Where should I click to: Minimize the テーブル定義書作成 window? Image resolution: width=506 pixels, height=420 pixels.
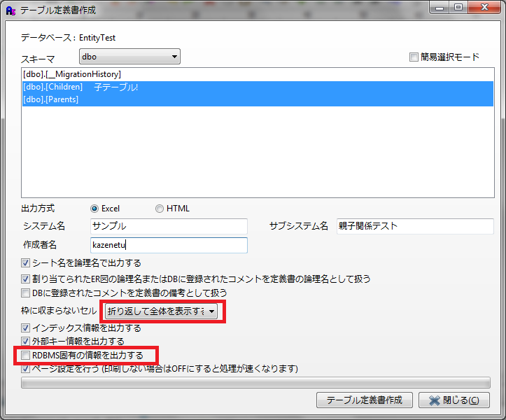point(440,8)
